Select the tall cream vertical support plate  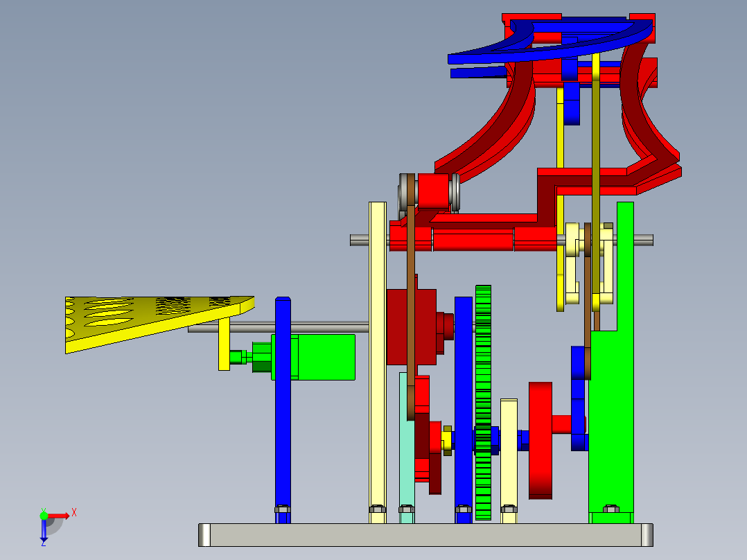click(x=377, y=362)
